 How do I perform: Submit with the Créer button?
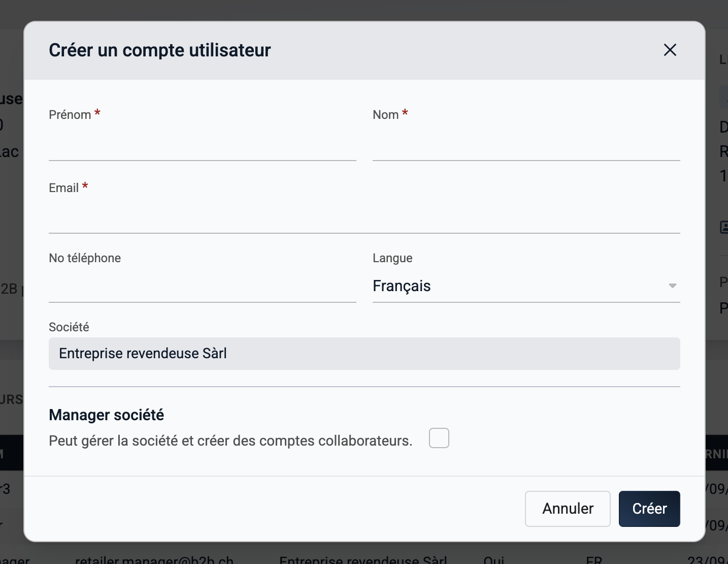[x=649, y=509]
